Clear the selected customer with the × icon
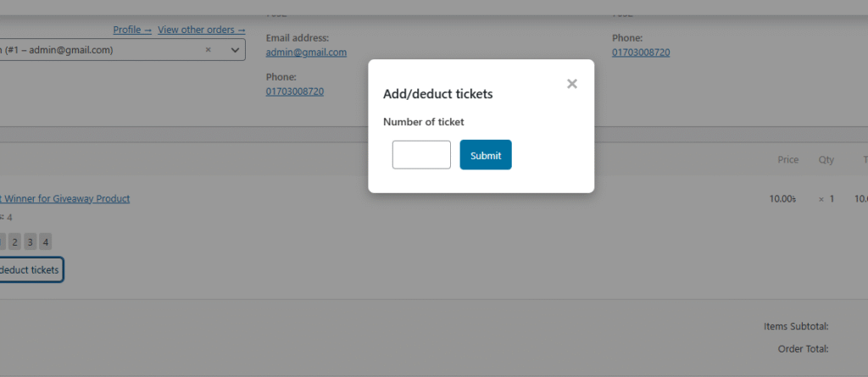This screenshot has width=868, height=377. point(209,50)
